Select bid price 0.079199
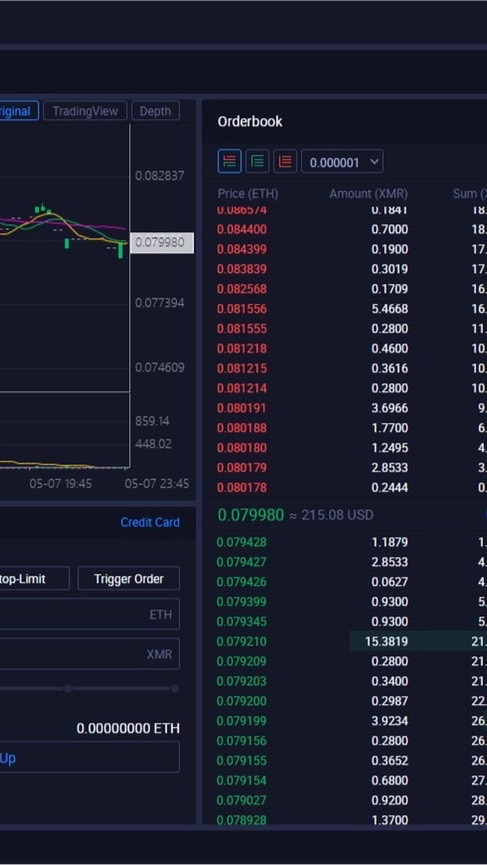Viewport: 487px width, 865px height. pyautogui.click(x=242, y=721)
